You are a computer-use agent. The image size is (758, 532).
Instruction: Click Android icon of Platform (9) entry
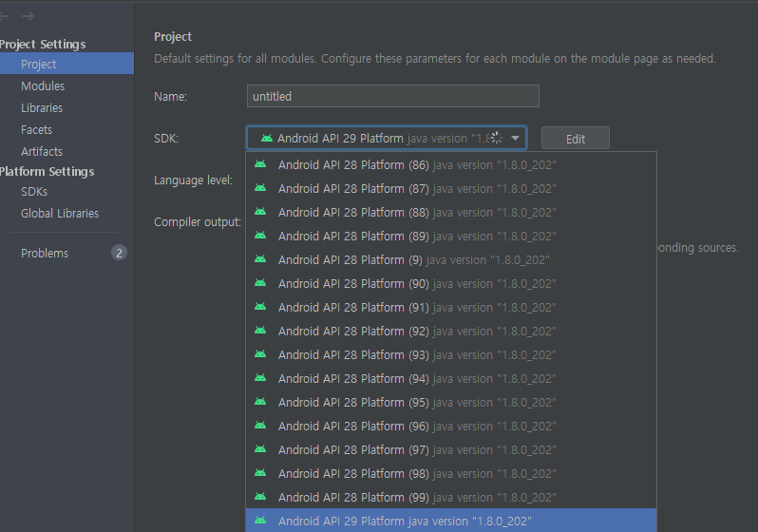(x=260, y=258)
